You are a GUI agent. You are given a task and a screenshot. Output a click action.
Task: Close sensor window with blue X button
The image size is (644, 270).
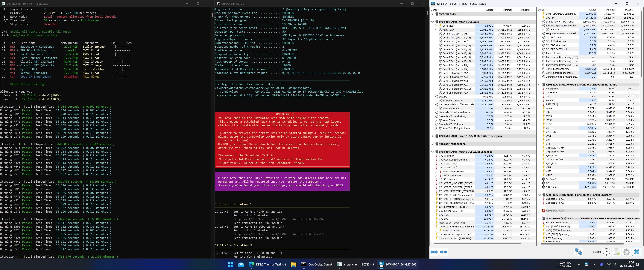637,252
